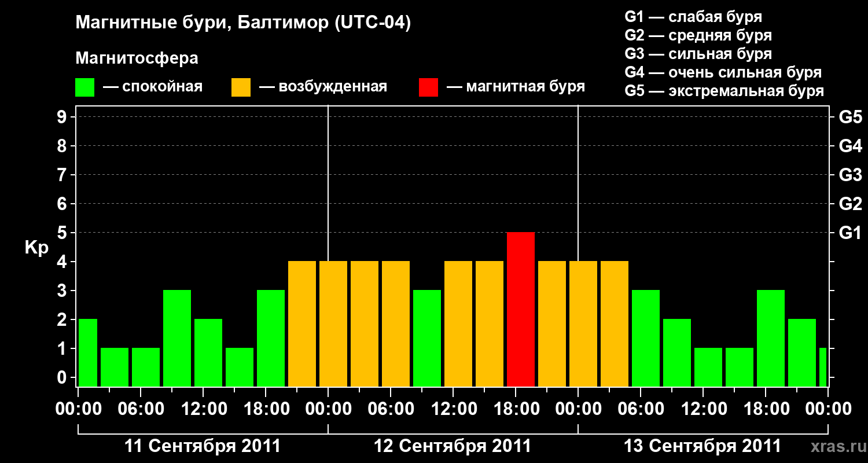The width and height of the screenshot is (868, 463).
Task: Click the 'G1' label on the right axis
Action: click(850, 233)
